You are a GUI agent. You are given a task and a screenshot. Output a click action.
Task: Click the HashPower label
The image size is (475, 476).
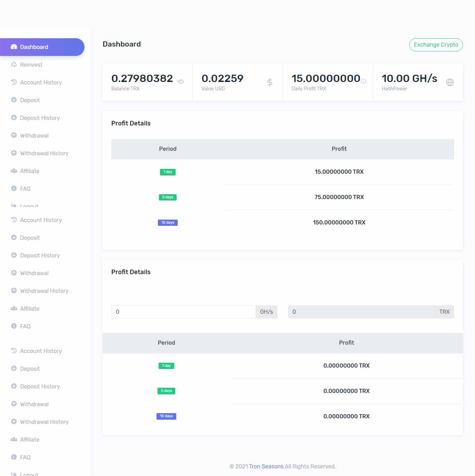point(394,89)
